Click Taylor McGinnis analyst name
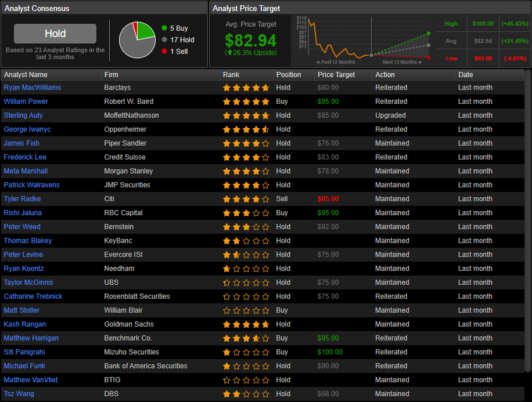The height and width of the screenshot is (402, 532). click(x=28, y=282)
